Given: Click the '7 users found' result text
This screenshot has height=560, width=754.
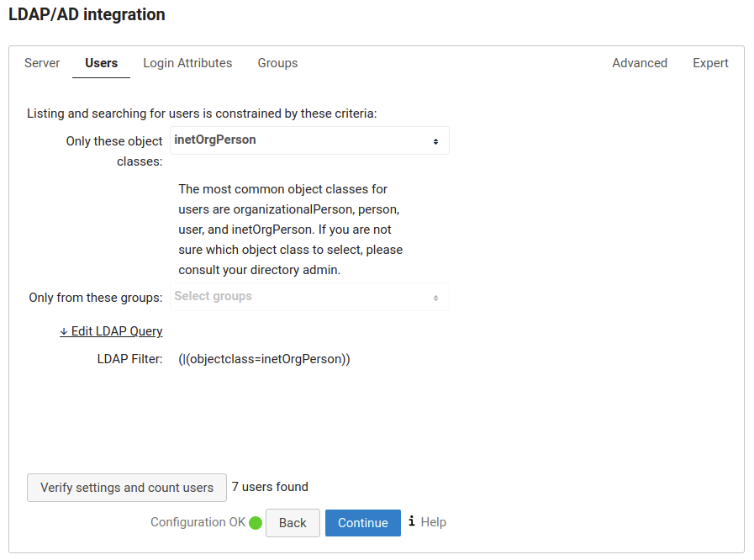Looking at the screenshot, I should coord(270,487).
